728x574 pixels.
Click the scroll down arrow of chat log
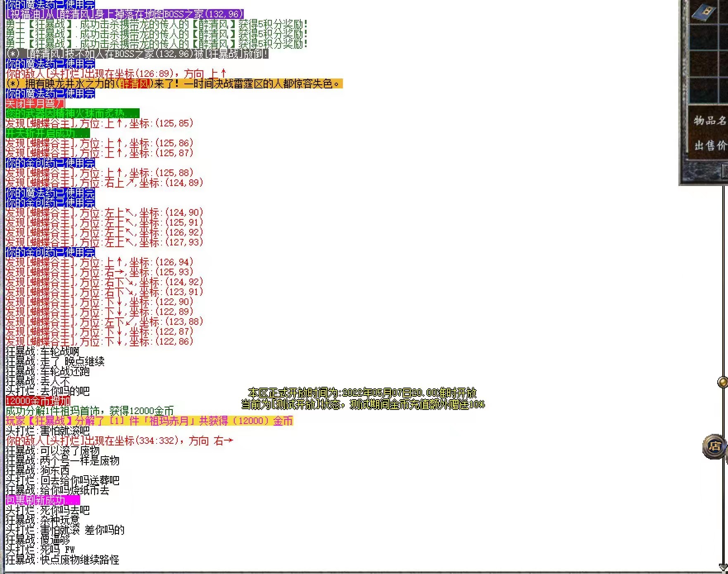pyautogui.click(x=723, y=567)
